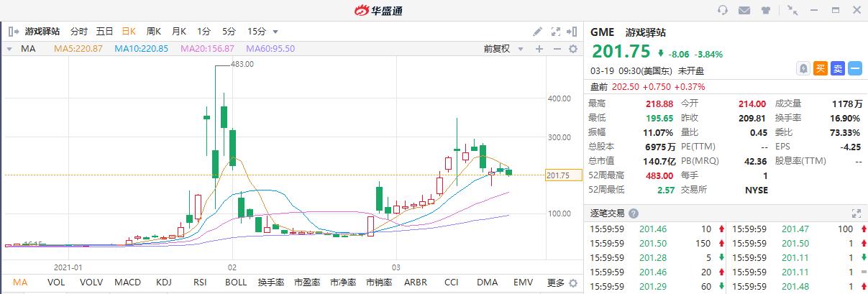The height and width of the screenshot is (294, 868).
Task: Select 市盈率 indicator
Action: coord(308,282)
